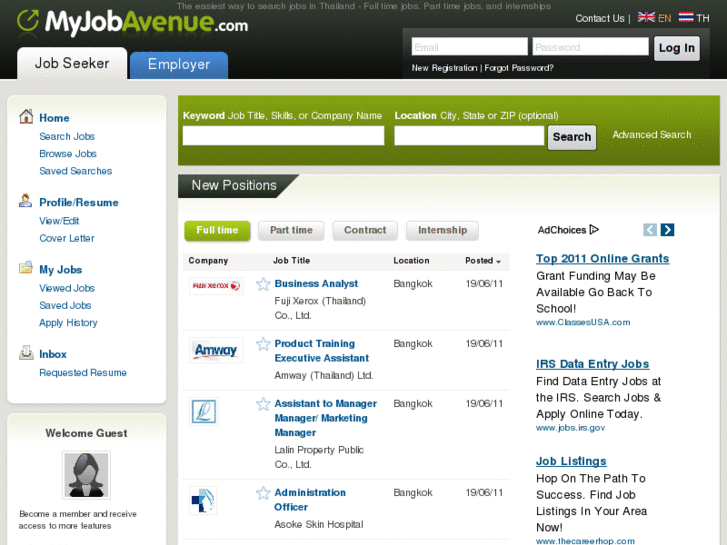Sort jobs by Posted column arrow

coord(498,262)
